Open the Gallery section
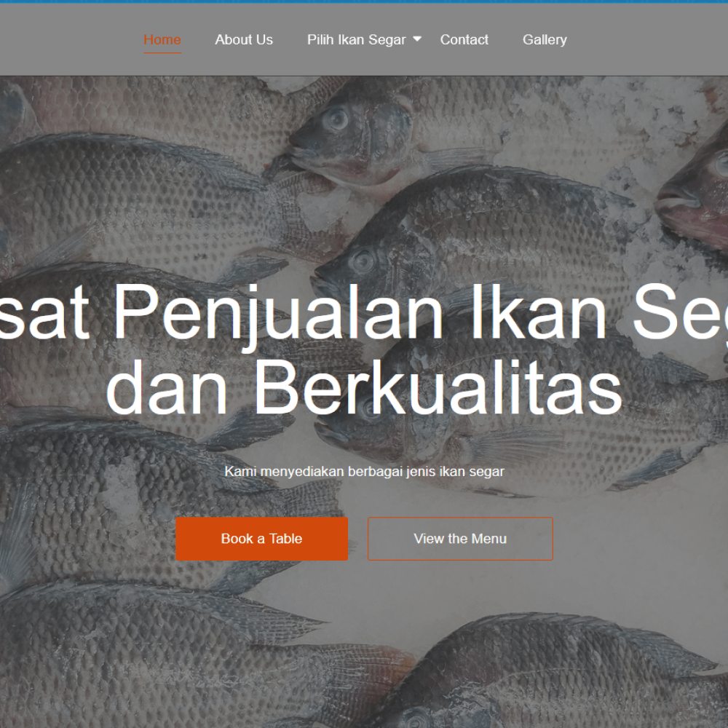Screen dimensions: 728x728 point(545,40)
